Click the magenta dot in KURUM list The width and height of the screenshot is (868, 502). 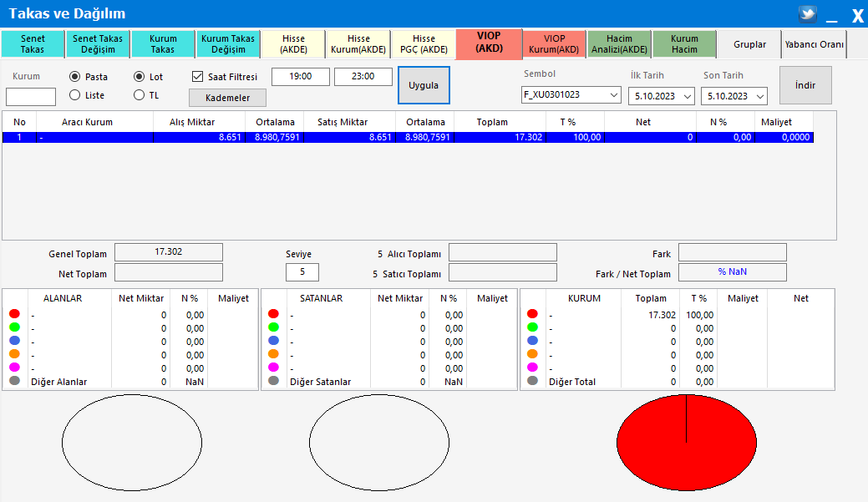pyautogui.click(x=532, y=367)
